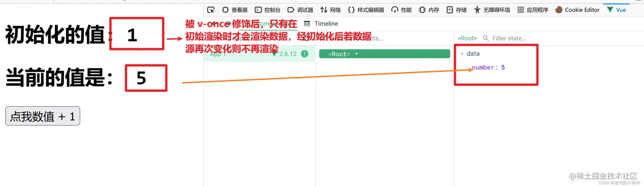Click the magnifier icon beside Filter state
Viewport: 644px width, 187px height.
point(486,38)
